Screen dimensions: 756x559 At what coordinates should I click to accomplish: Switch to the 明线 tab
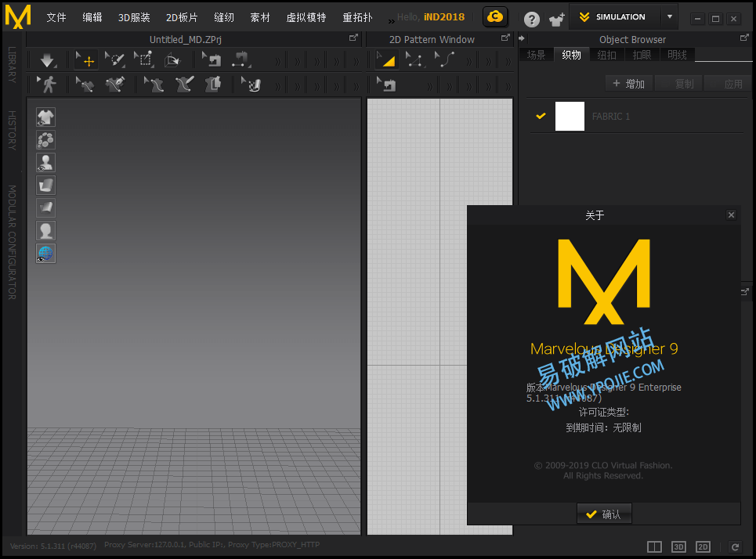[677, 55]
